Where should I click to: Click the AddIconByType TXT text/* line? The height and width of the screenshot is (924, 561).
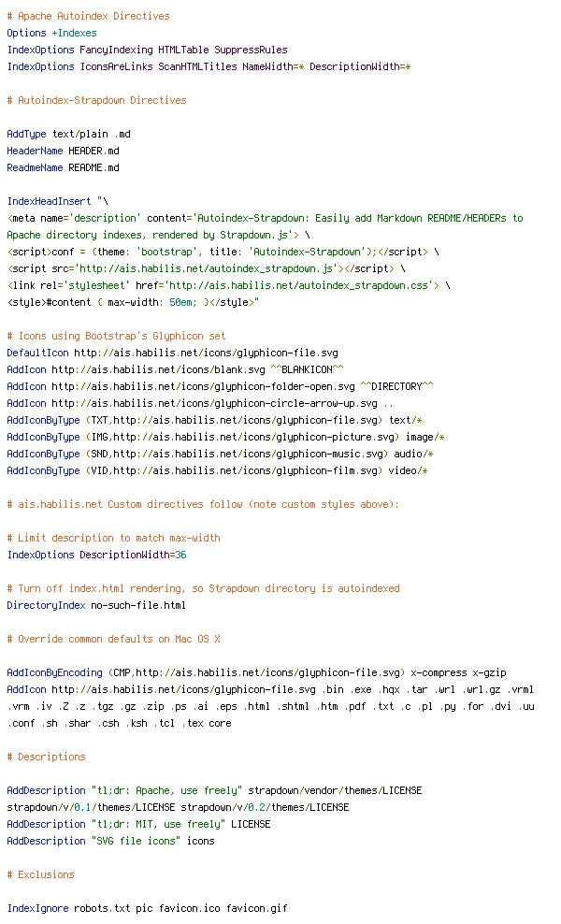[x=214, y=420]
